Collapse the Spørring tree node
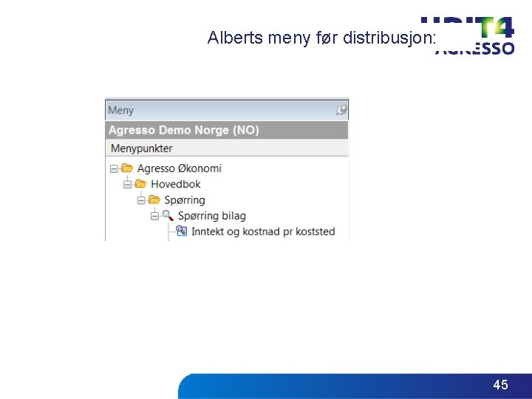 [141, 200]
